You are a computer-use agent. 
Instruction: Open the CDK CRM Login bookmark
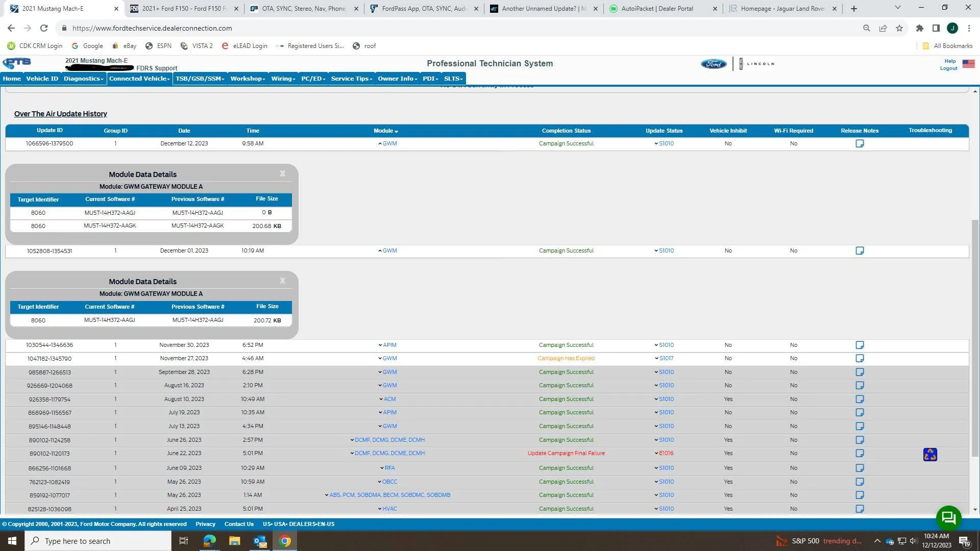35,46
